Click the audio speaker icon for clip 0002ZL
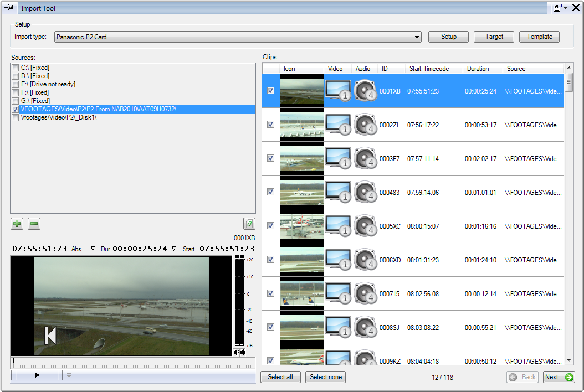 (x=365, y=125)
